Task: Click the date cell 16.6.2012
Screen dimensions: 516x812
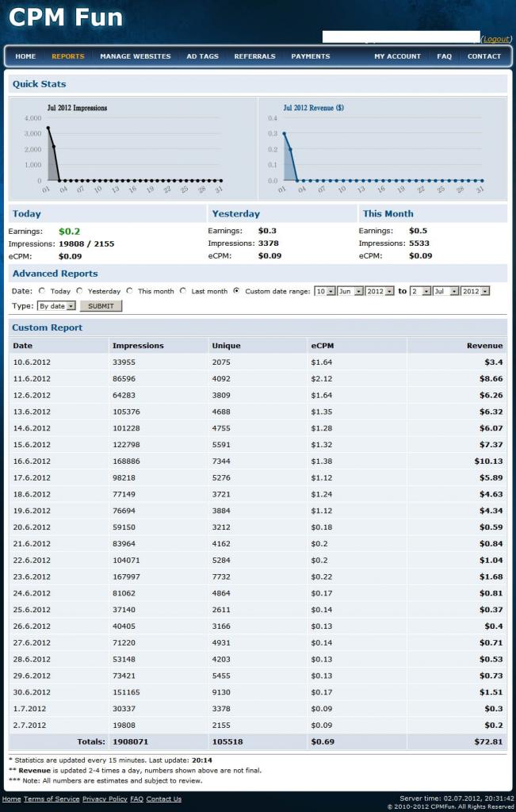Action: tap(32, 461)
